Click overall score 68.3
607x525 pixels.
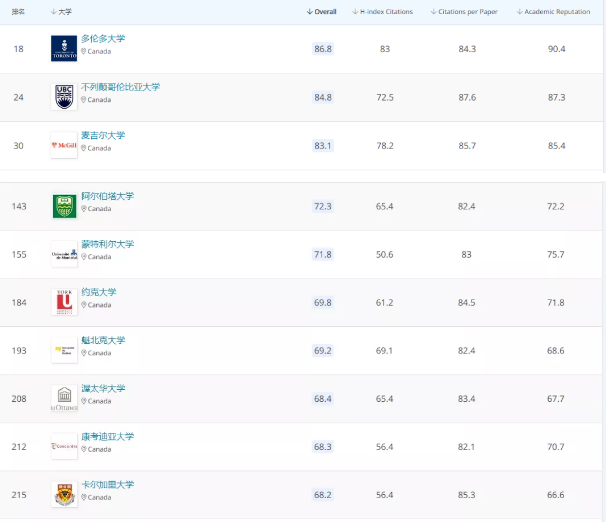pos(323,447)
